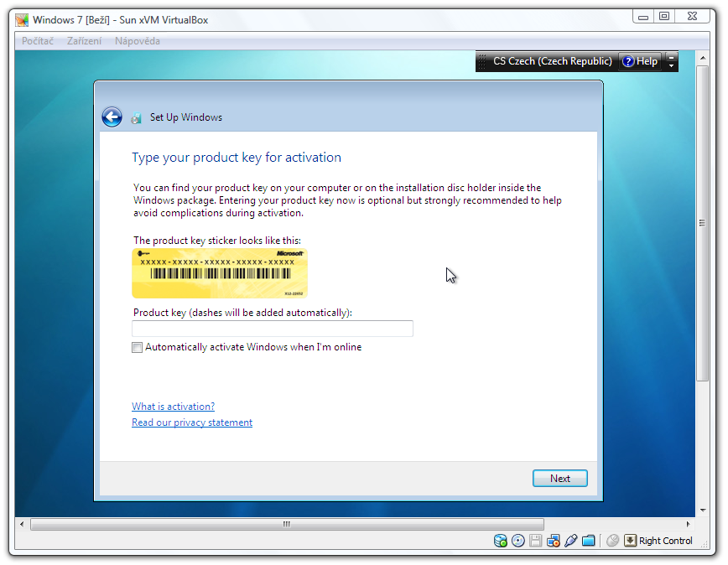Viewport: 728px width, 565px height.
Task: Minimize the VirtualBox window
Action: click(643, 16)
